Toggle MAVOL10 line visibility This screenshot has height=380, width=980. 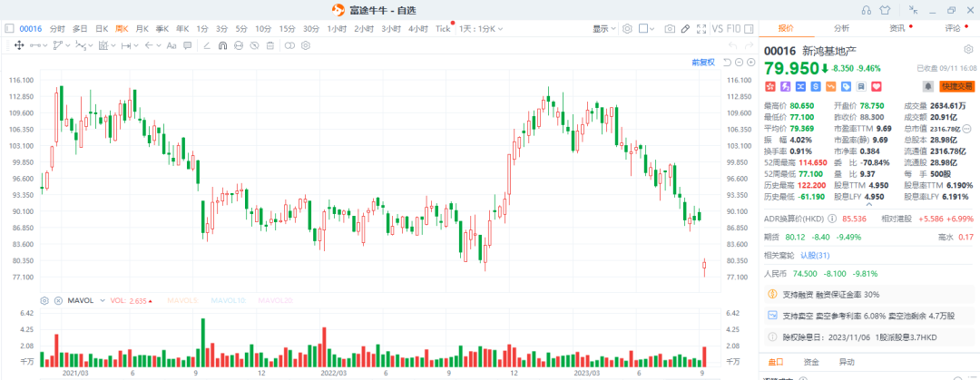click(x=230, y=300)
